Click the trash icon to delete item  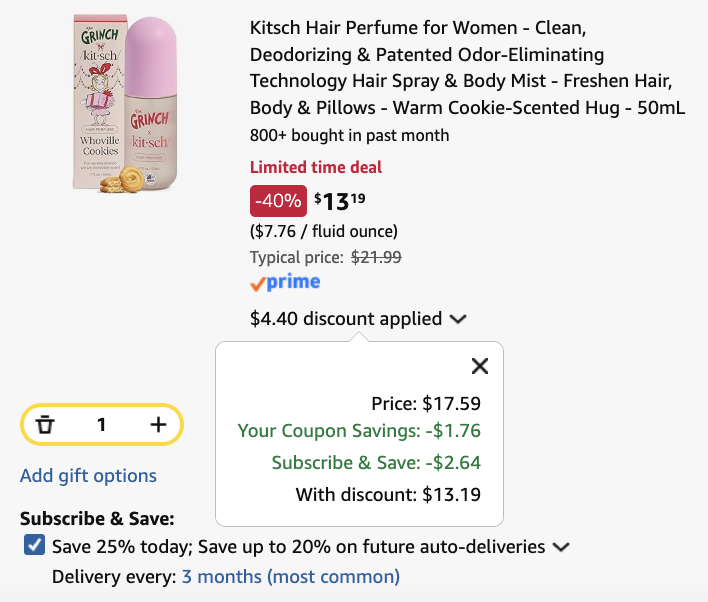point(45,425)
